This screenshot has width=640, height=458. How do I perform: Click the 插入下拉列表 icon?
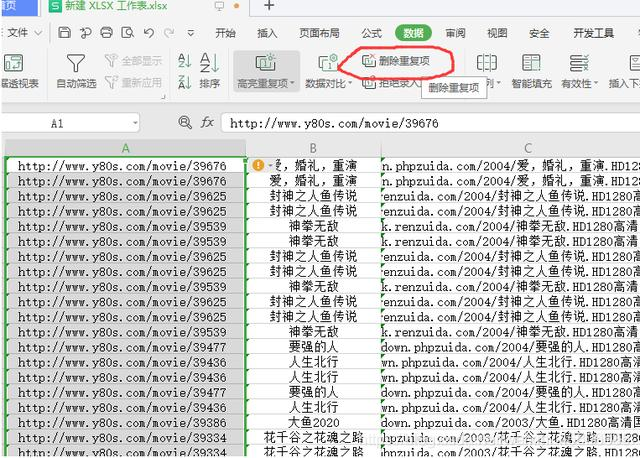[x=634, y=63]
